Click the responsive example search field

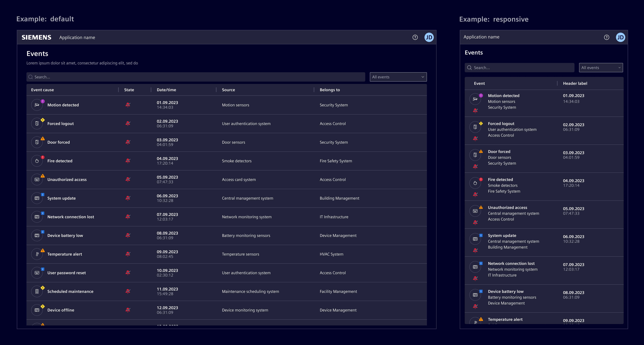coord(519,68)
